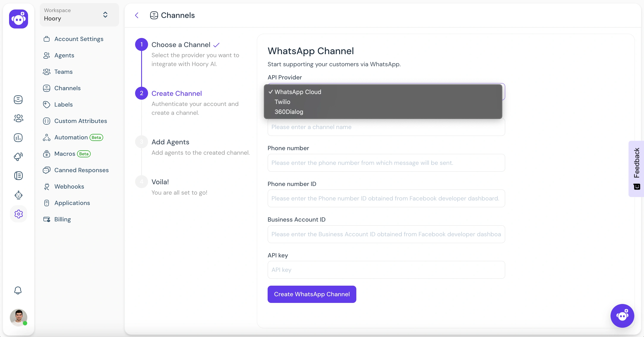Click the Labels tag icon
The height and width of the screenshot is (337, 644).
coord(46,104)
